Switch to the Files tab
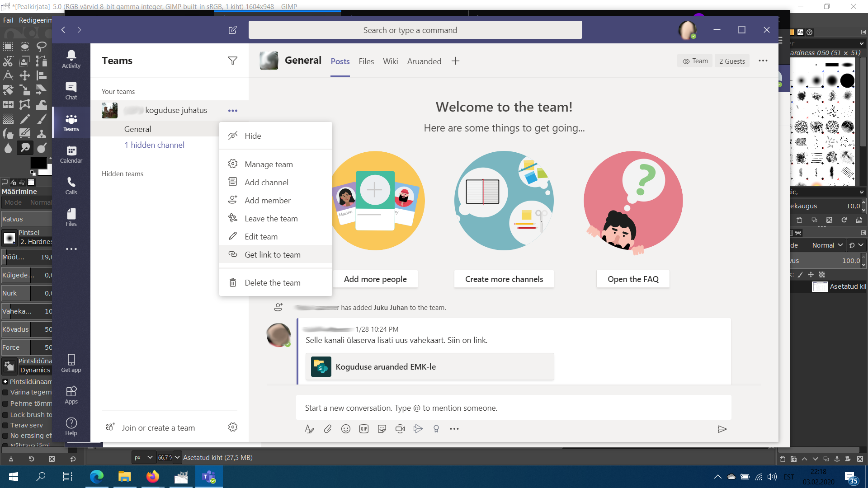 [x=366, y=61]
